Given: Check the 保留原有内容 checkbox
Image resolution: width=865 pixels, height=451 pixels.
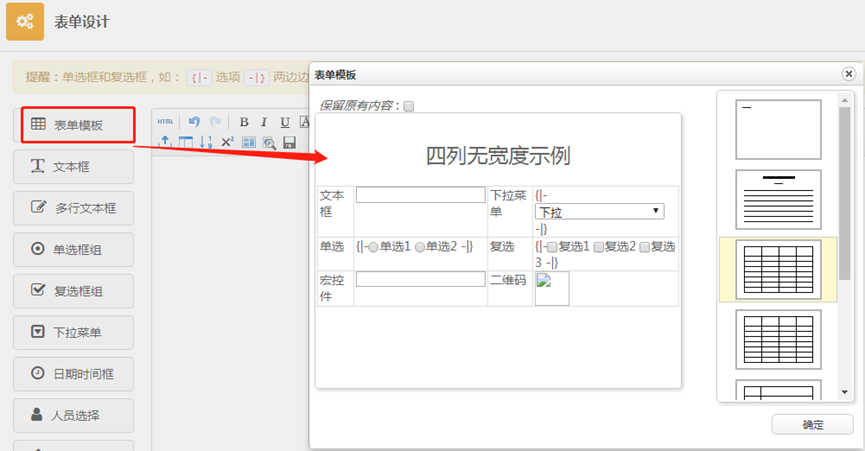Looking at the screenshot, I should coord(409,106).
